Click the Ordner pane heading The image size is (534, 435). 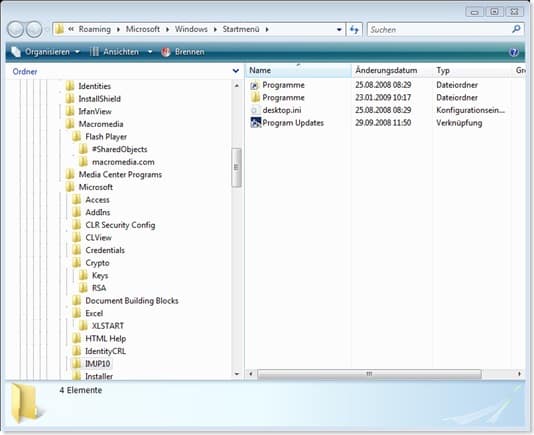tap(25, 72)
